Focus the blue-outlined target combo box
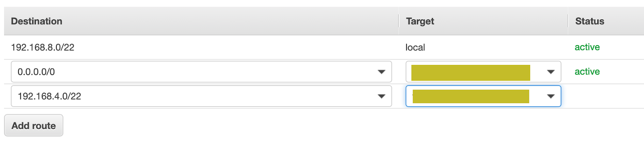This screenshot has height=146, width=644. 483,96
